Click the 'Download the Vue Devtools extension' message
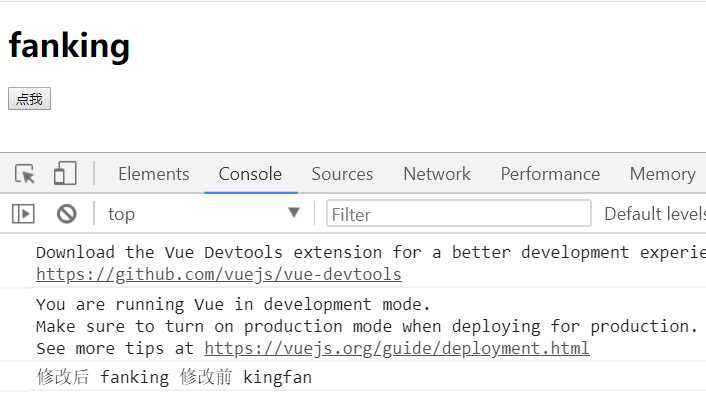Image resolution: width=706 pixels, height=396 pixels. point(371,252)
